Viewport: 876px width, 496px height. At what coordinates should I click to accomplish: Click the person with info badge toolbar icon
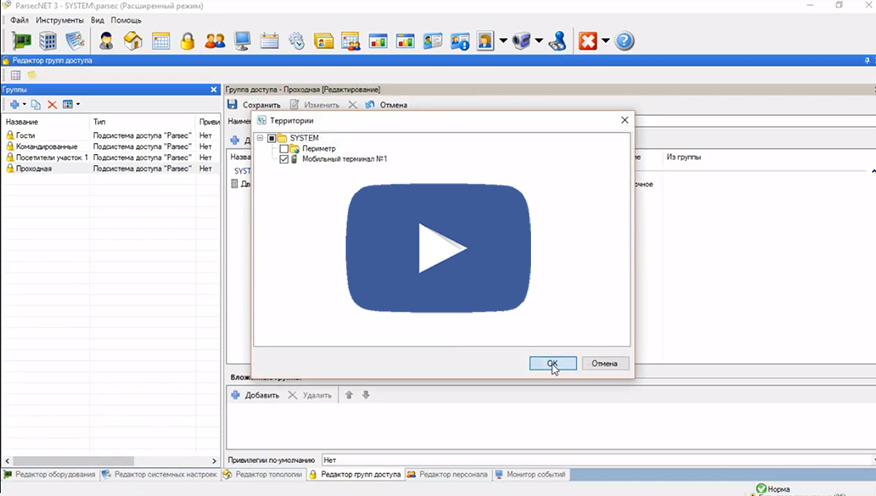click(460, 41)
